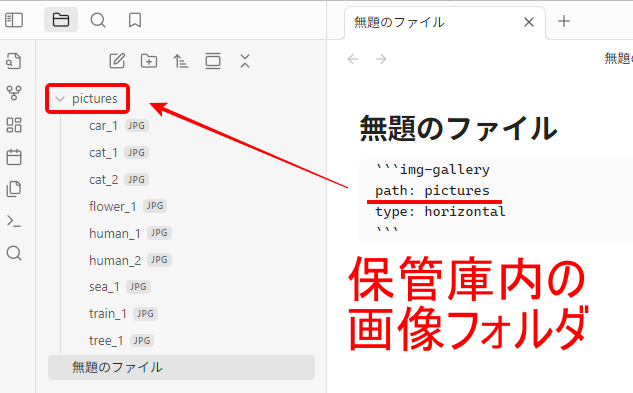The width and height of the screenshot is (633, 393).
Task: Click the JPG badge next to flower_1
Action: click(155, 206)
